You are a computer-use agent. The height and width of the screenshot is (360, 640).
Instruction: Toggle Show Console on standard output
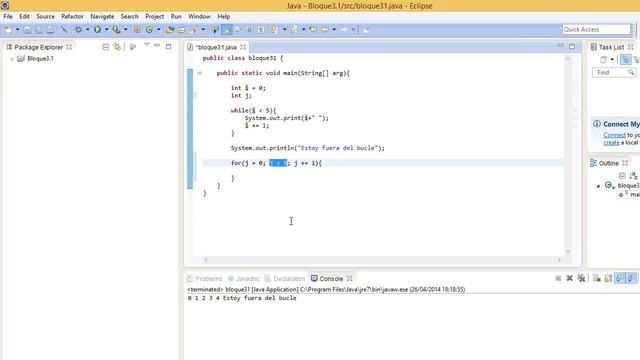click(x=620, y=278)
